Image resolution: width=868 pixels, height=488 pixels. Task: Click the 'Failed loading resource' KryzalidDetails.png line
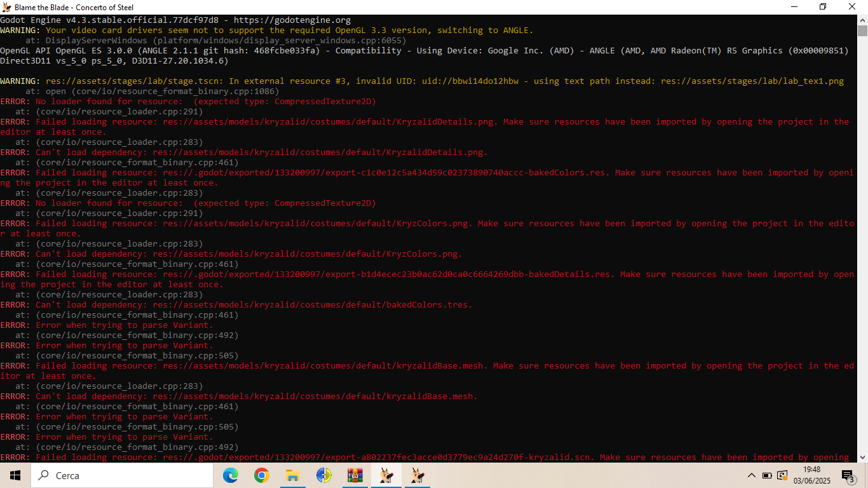[424, 127]
